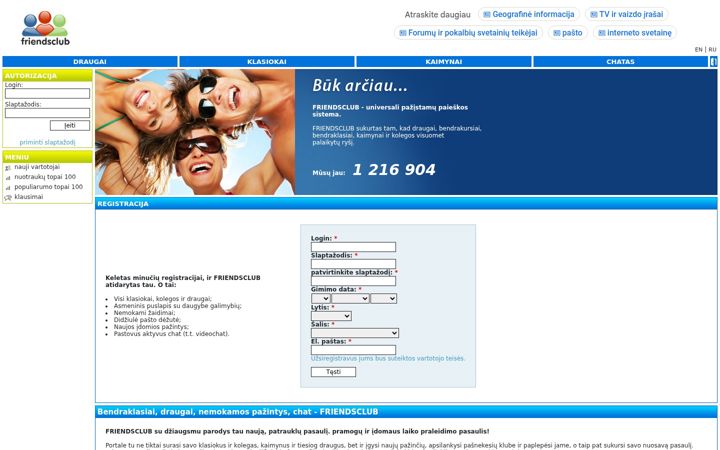Open the birth day dropdown
Image resolution: width=720 pixels, height=450 pixels.
tap(321, 298)
